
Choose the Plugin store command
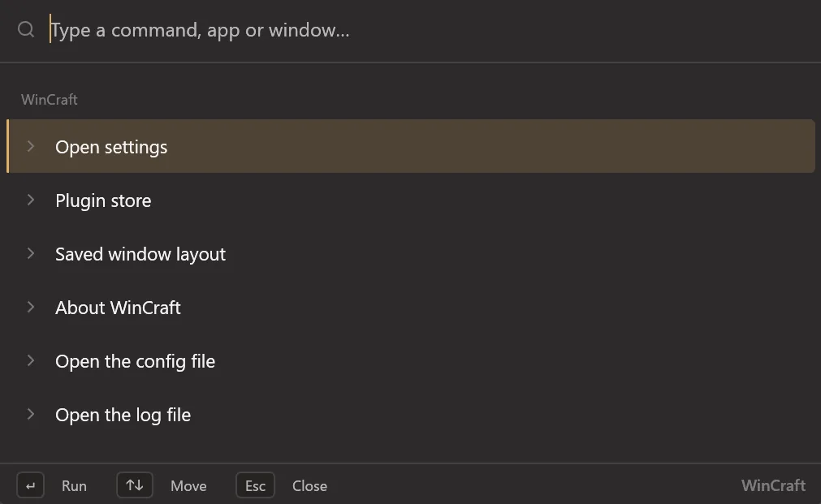(x=411, y=200)
